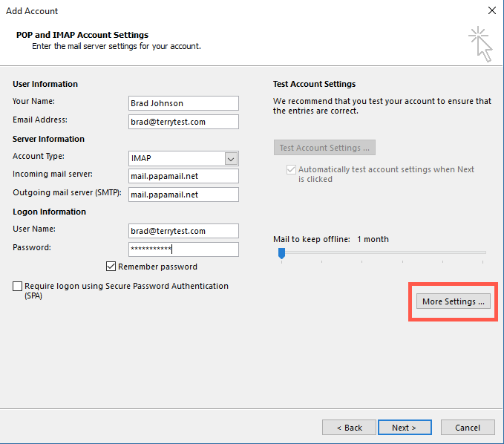Toggle the Remember password checkbox
The height and width of the screenshot is (444, 504).
[x=111, y=267]
